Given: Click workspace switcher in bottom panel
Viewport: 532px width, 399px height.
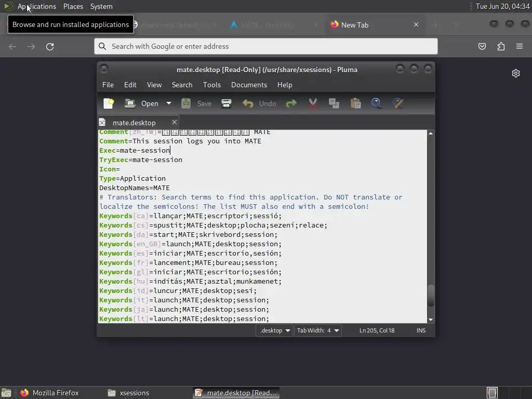Looking at the screenshot, I should [x=508, y=393].
